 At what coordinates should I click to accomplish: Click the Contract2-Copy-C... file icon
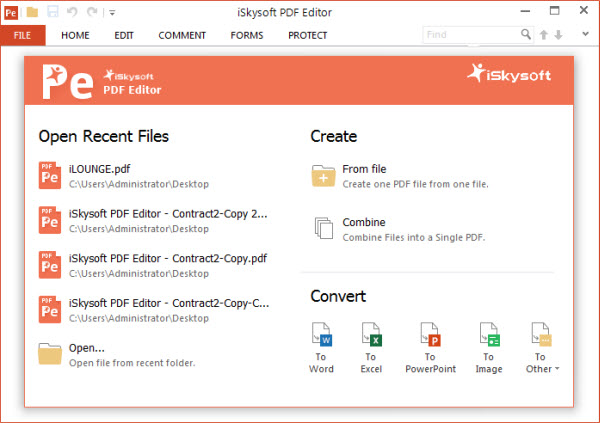click(50, 310)
